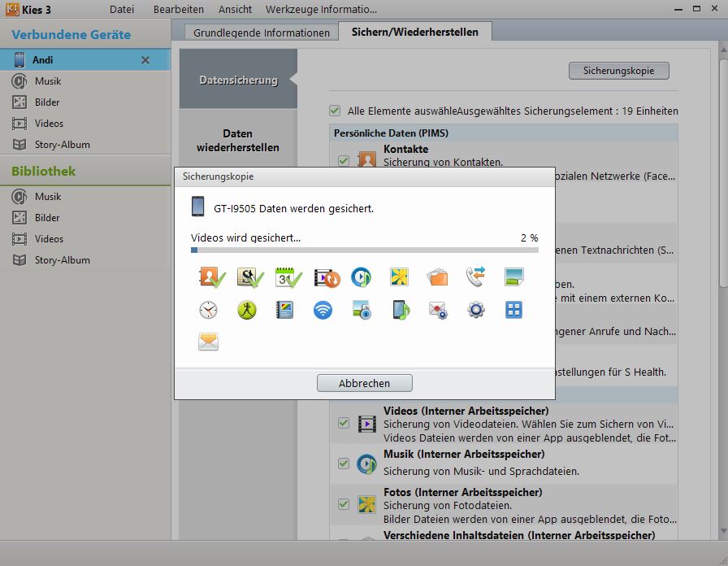
Task: Click the scrollbar up arrow
Action: [x=723, y=50]
